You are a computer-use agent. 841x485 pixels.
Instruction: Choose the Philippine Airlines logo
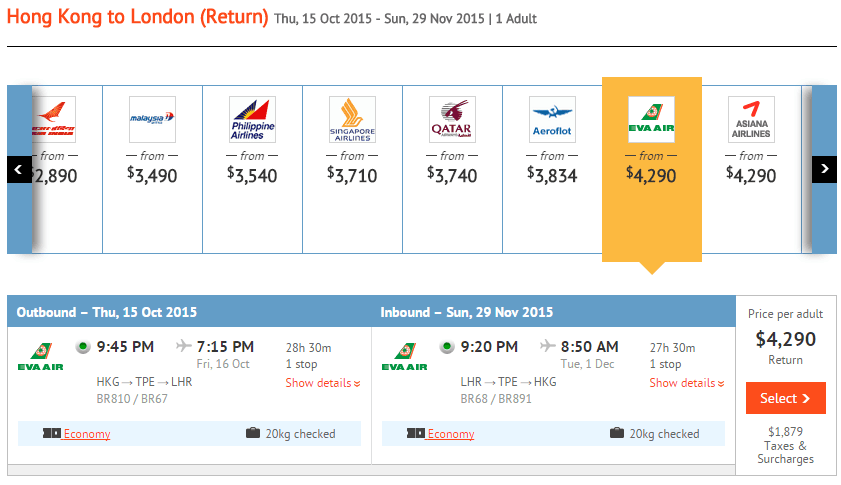tap(252, 120)
